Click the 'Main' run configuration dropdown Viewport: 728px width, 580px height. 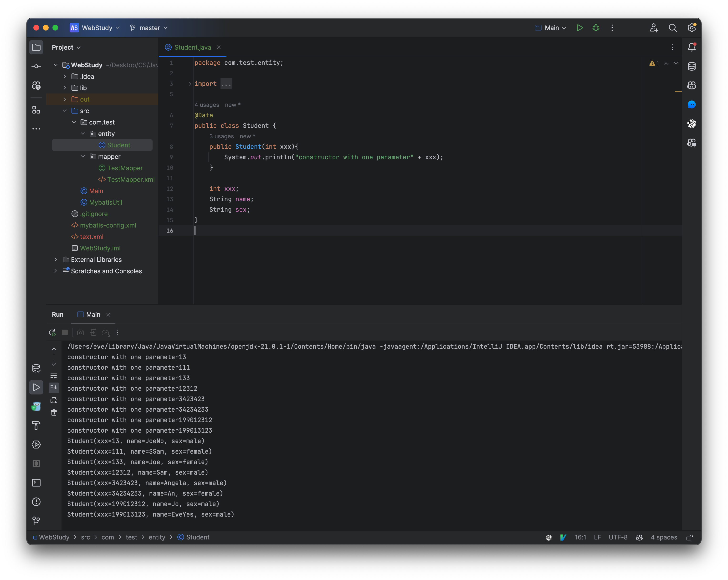coord(550,27)
